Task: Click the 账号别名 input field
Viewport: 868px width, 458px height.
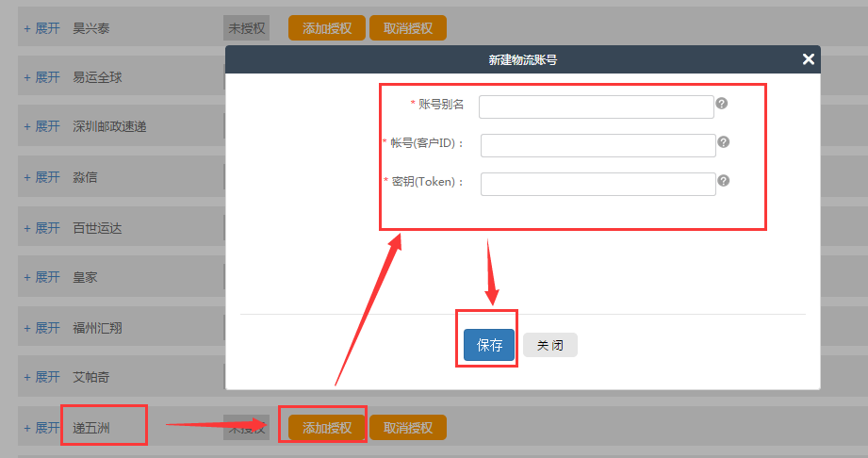Action: [x=596, y=106]
